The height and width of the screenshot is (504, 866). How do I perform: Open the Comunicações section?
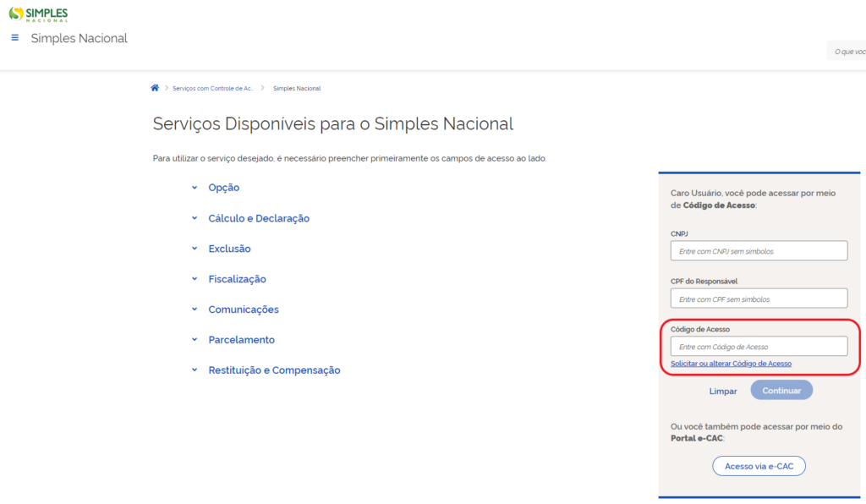(x=244, y=310)
